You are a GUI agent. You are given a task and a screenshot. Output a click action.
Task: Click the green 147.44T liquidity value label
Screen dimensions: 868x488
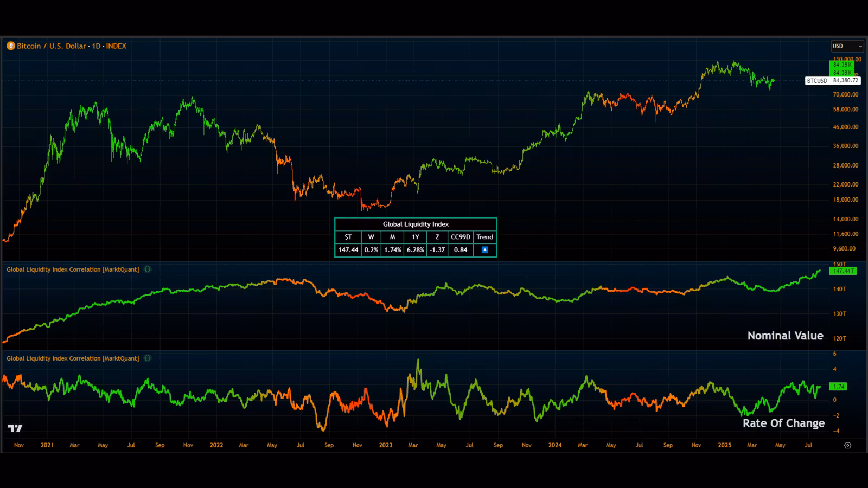click(843, 271)
